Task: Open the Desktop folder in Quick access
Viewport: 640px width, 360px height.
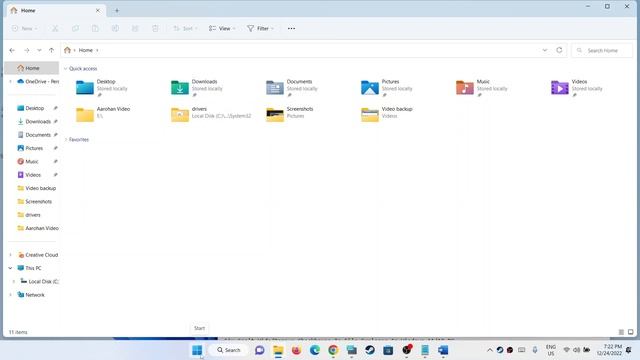Action: click(x=102, y=88)
